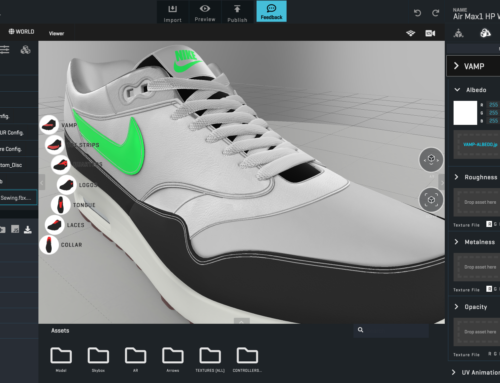
Task: Open the Preview eye button
Action: click(205, 12)
